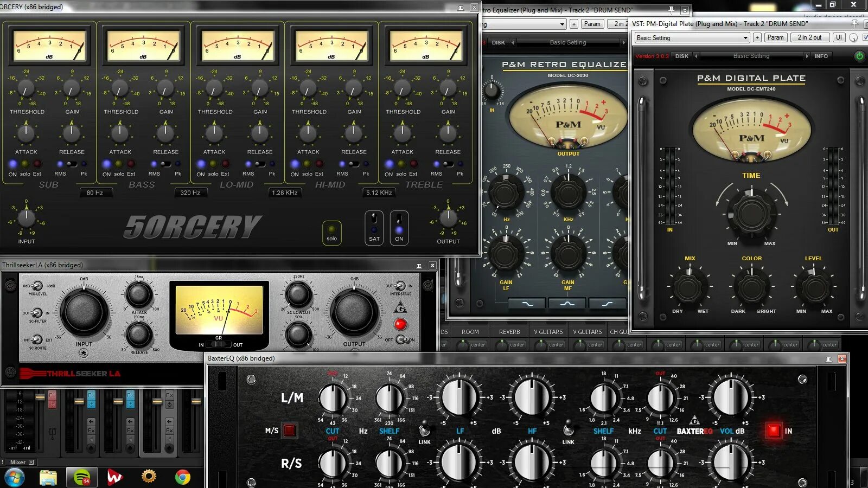Click the center pan field under the REVERB track

(516, 345)
